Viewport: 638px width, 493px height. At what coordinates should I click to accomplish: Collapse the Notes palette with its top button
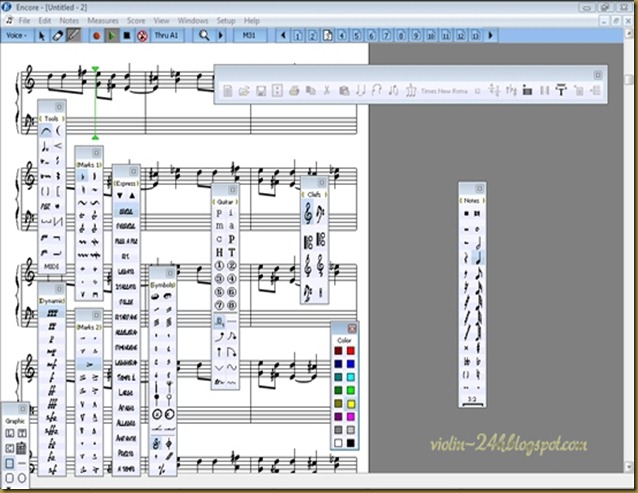479,189
